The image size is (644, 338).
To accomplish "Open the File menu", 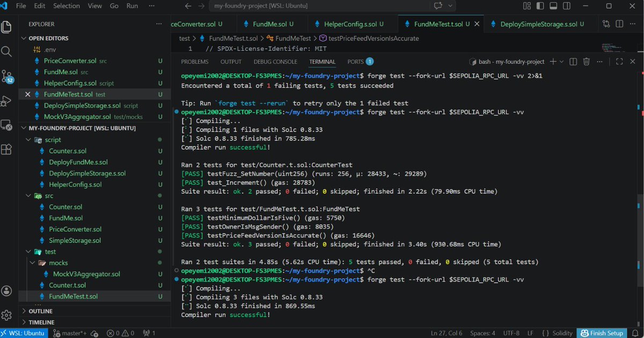I will click(21, 6).
